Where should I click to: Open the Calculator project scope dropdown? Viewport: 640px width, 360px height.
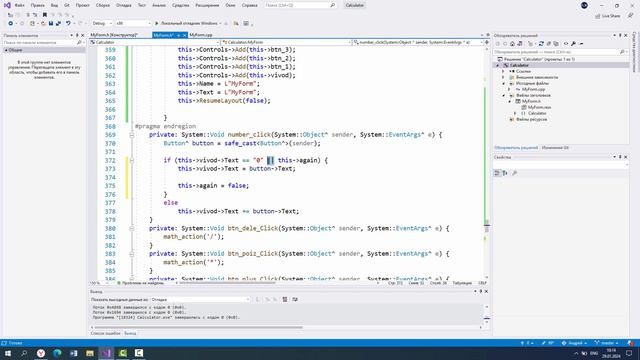pyautogui.click(x=154, y=42)
